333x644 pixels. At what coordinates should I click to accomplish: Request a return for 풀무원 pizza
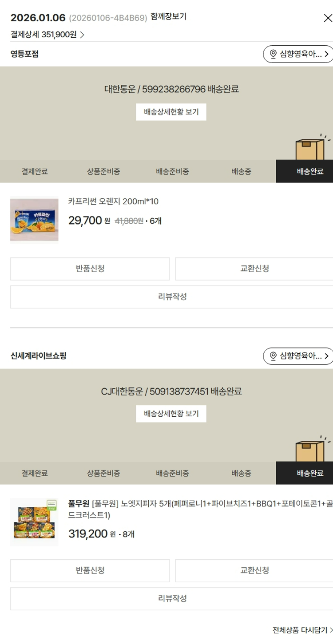coord(90,571)
